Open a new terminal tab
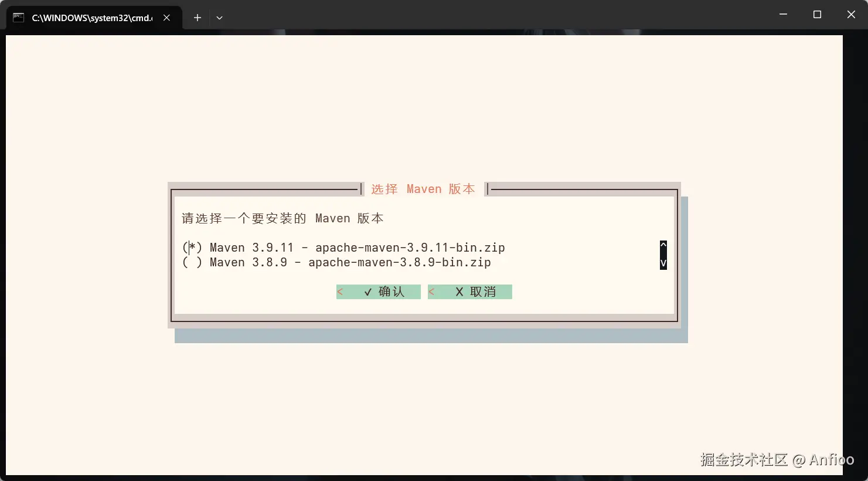Viewport: 868px width, 481px height. pos(198,18)
